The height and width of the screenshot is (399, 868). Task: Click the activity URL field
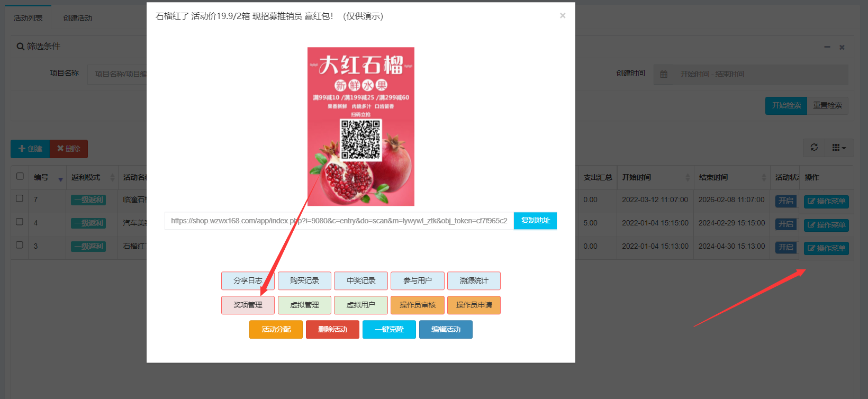[x=339, y=221]
